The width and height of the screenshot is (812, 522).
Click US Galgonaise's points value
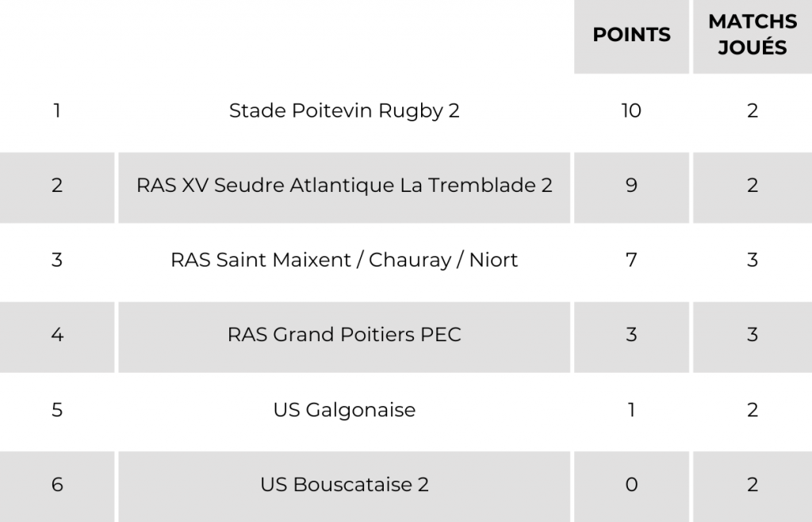631,410
